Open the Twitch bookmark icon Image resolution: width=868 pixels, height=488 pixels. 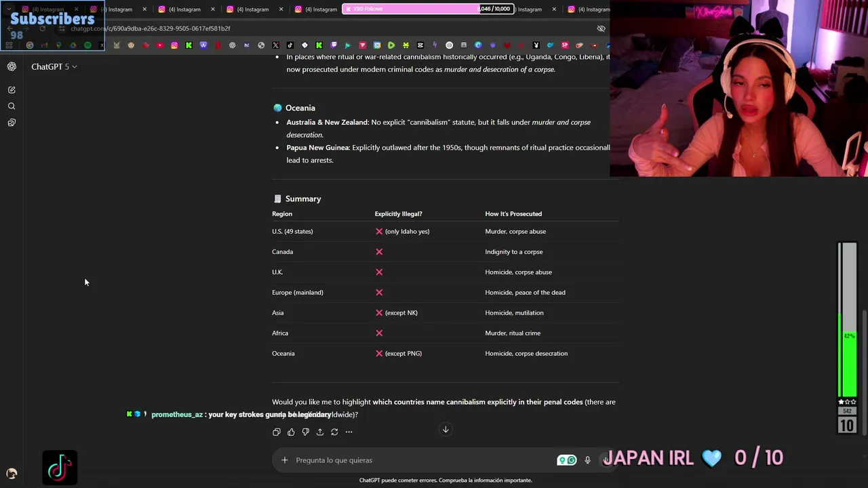coord(333,45)
